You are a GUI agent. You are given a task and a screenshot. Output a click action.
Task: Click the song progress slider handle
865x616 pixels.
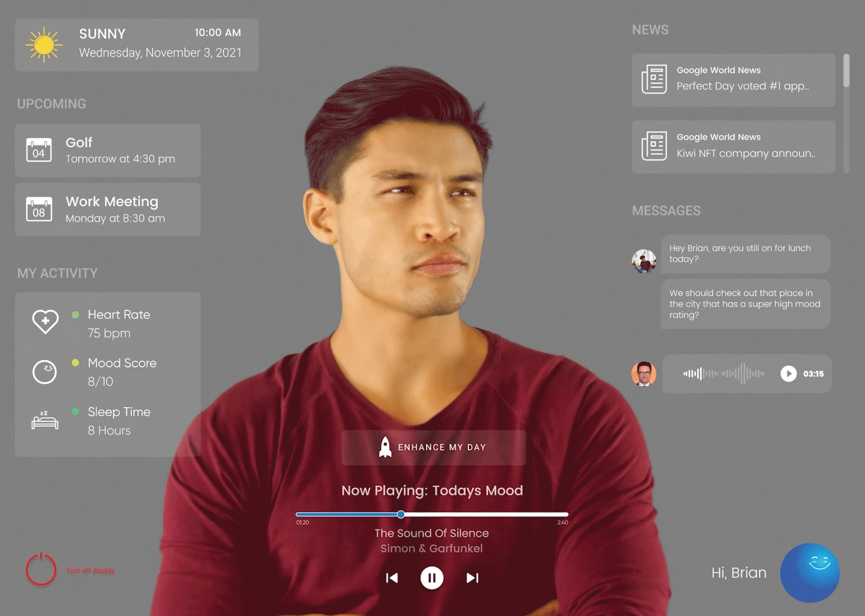click(x=401, y=514)
